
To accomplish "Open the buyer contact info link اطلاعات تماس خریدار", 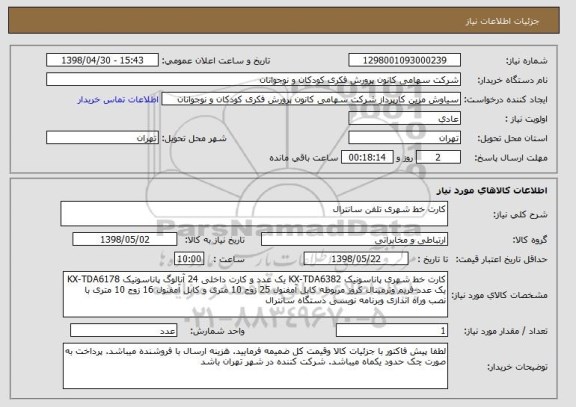I will tap(118, 100).
